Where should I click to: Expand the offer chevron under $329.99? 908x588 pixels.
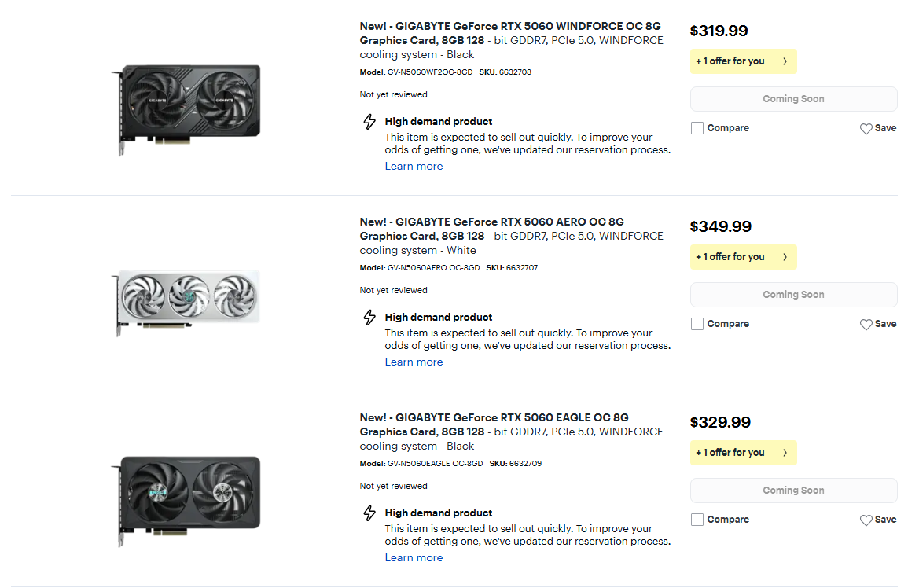[785, 453]
